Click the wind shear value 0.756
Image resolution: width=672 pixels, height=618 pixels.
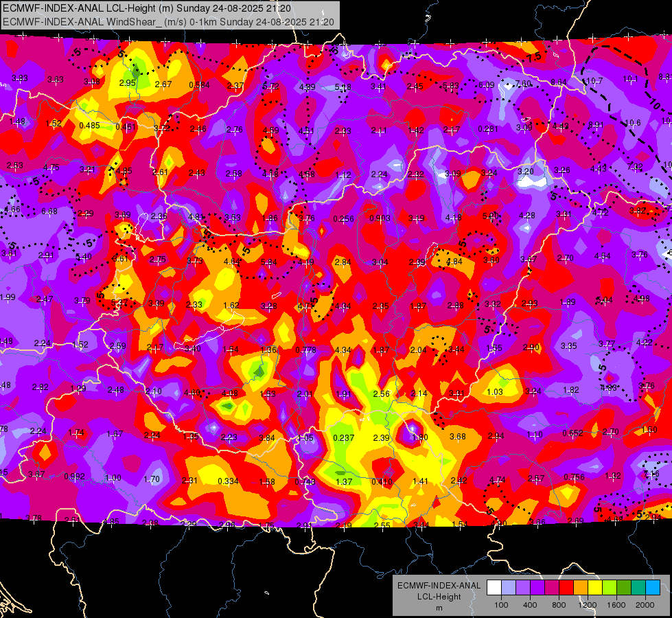(575, 477)
